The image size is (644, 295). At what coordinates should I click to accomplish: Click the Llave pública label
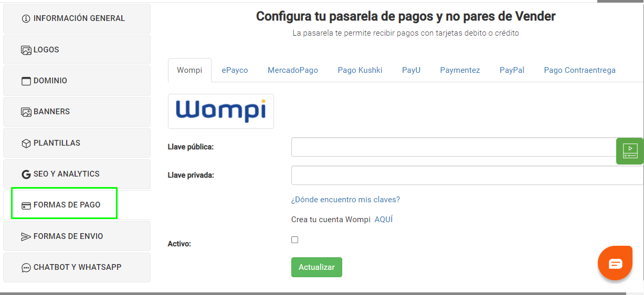(191, 147)
